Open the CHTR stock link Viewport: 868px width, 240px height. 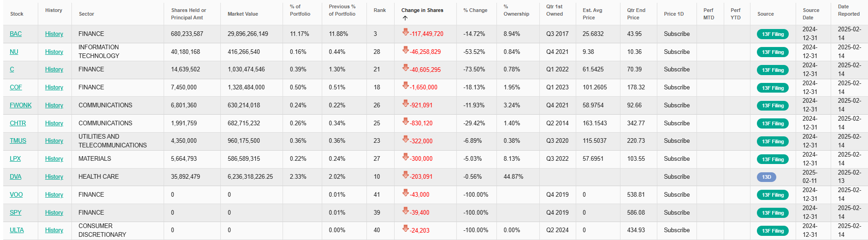coord(18,123)
